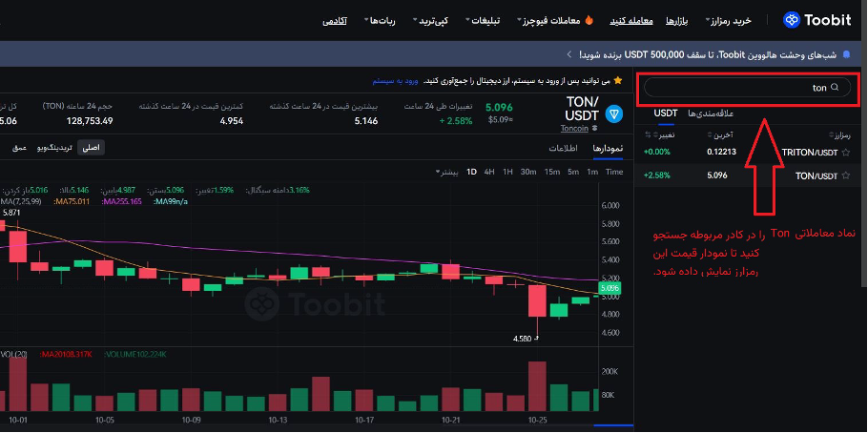Select the تریدینگ‌ویو TradingView chart mode
Viewport: 868px width, 433px height.
(54, 148)
